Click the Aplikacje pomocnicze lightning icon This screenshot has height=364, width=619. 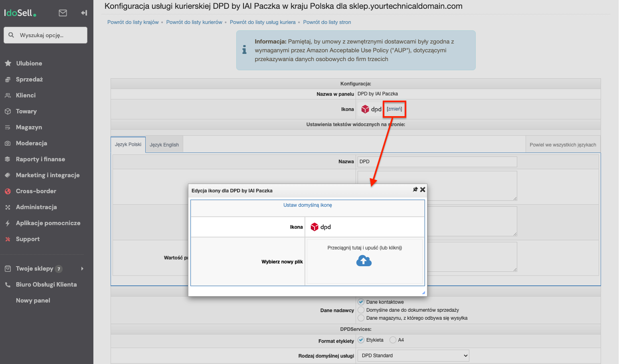point(8,223)
